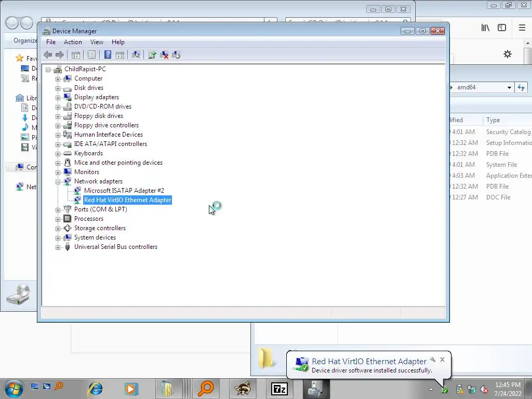The width and height of the screenshot is (532, 399).
Task: Select Human Interface Devices category
Action: coord(109,135)
